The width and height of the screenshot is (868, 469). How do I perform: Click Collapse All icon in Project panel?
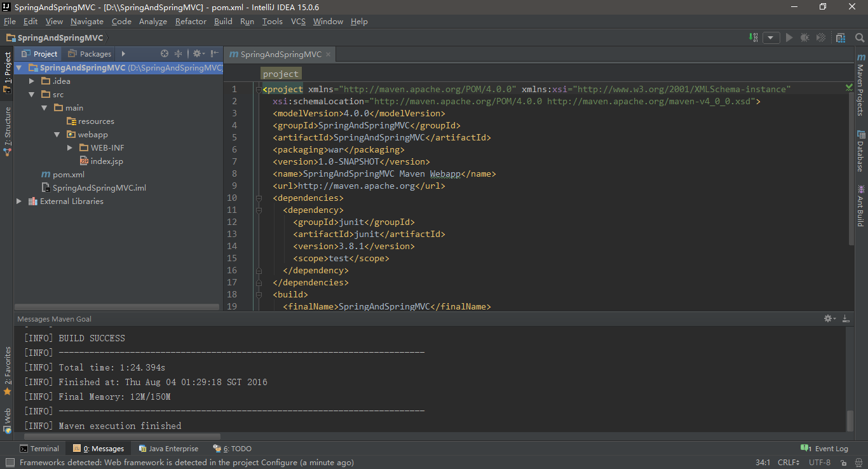[x=179, y=54]
